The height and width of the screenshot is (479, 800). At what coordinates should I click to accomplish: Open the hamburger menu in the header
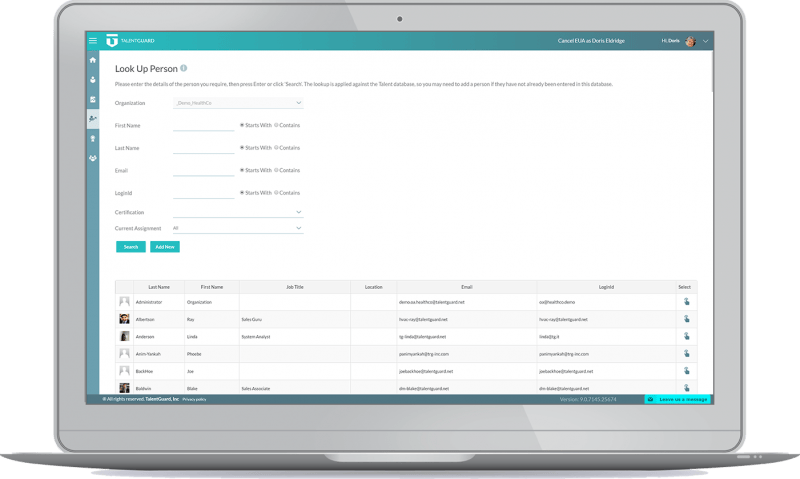pyautogui.click(x=93, y=41)
